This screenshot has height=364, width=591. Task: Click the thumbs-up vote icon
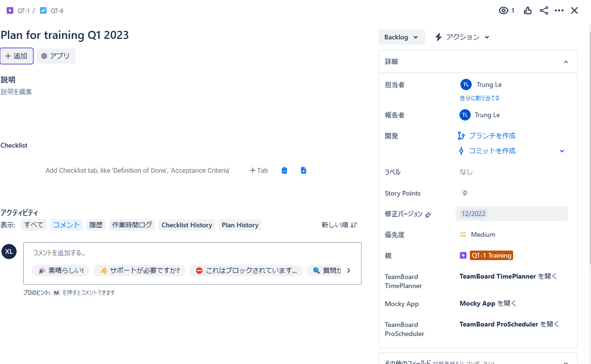528,10
